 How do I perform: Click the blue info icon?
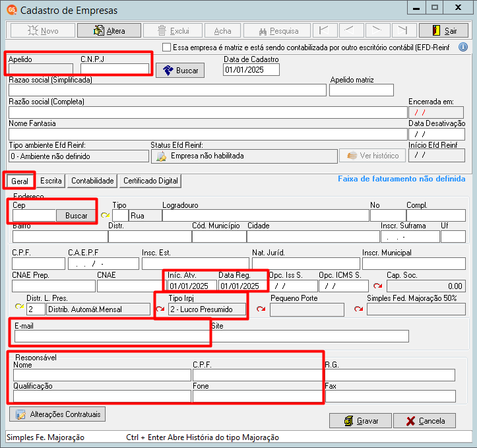click(463, 47)
